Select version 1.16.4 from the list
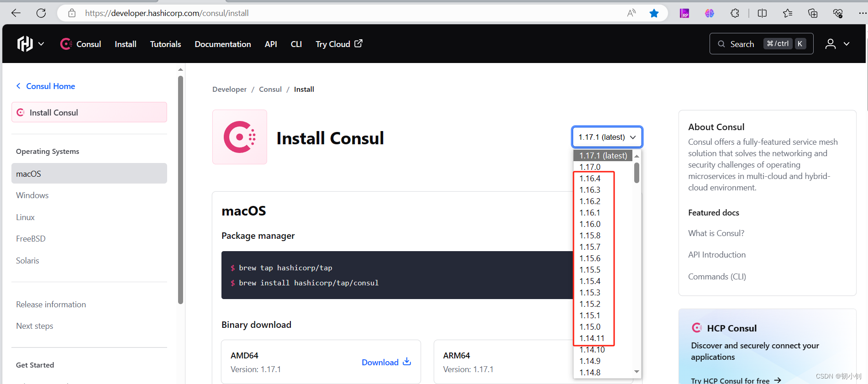 pos(603,179)
